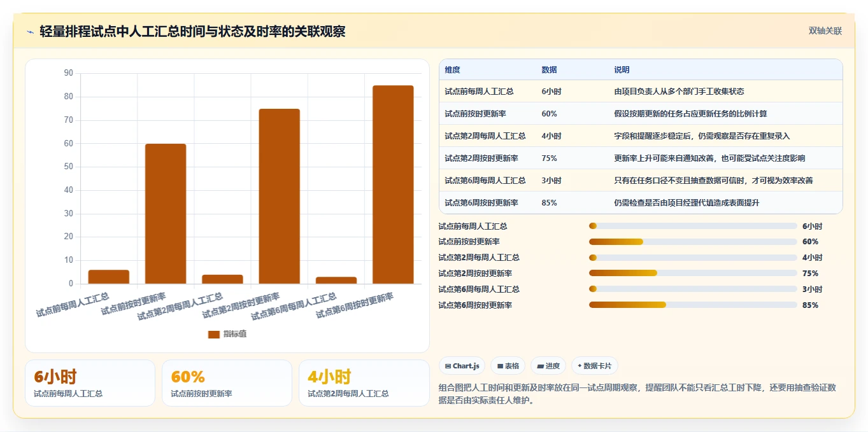Open the orange 4小时 data card
This screenshot has height=432, width=868.
pos(364,383)
